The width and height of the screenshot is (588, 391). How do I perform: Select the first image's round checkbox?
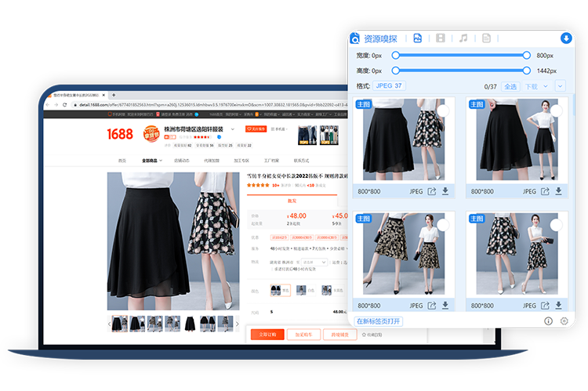[x=444, y=111]
